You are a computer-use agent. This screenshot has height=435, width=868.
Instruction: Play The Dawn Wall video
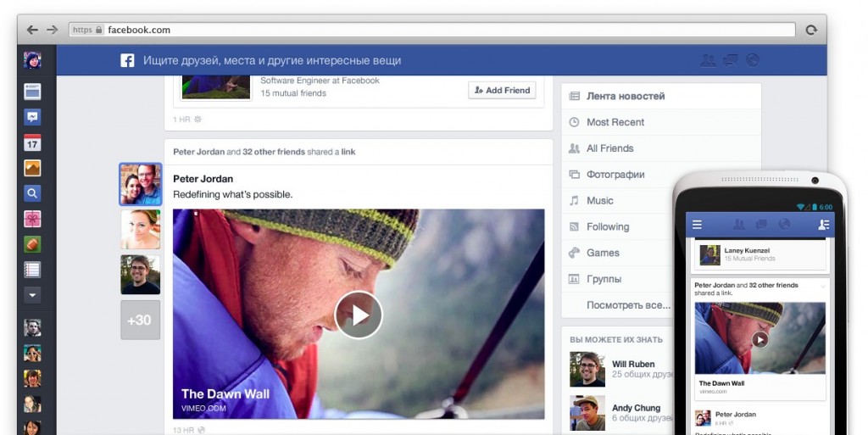(359, 315)
